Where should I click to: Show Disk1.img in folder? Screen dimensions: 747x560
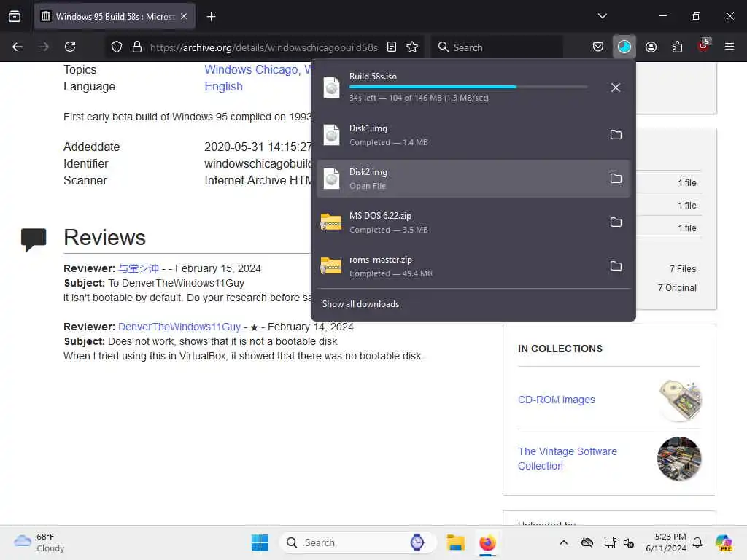616,135
